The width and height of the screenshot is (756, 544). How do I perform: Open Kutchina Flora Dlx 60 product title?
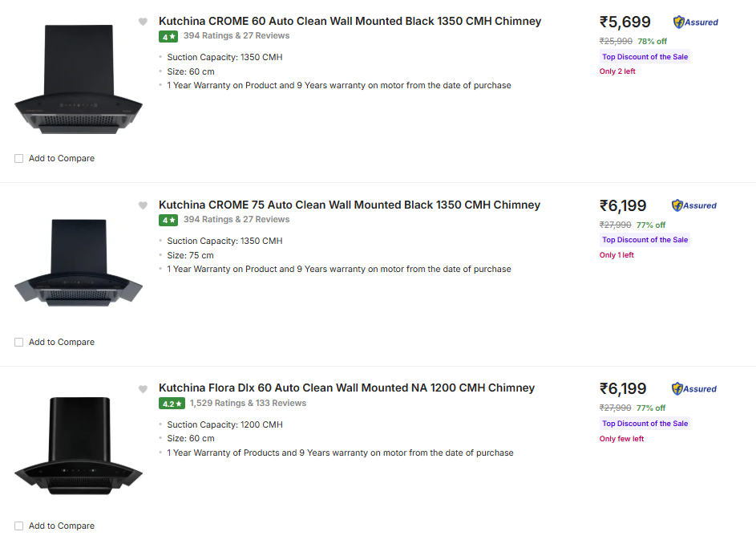point(346,388)
